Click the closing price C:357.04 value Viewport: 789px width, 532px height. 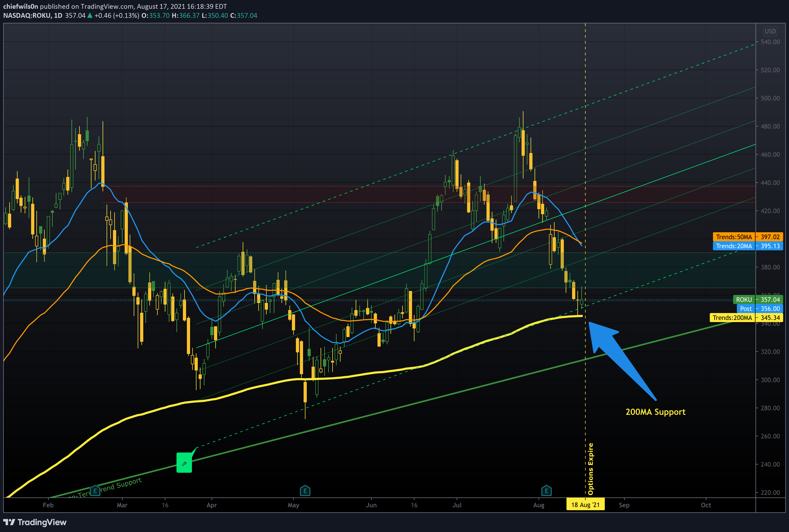244,16
